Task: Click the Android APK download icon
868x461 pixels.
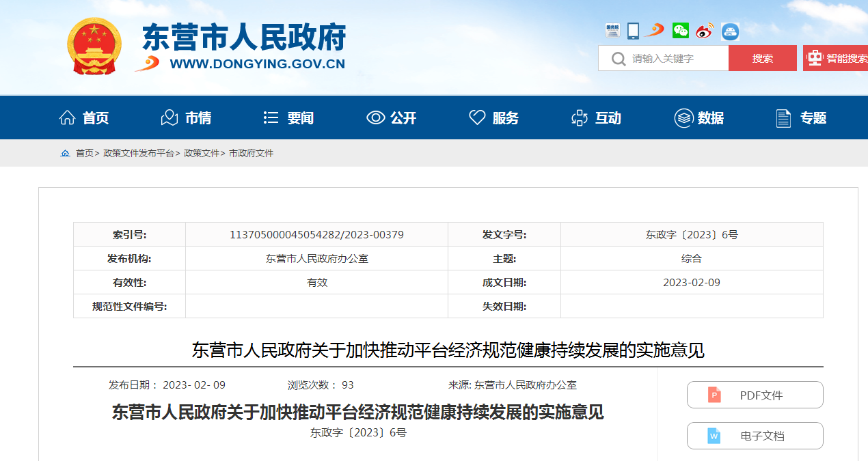Action: tap(730, 31)
